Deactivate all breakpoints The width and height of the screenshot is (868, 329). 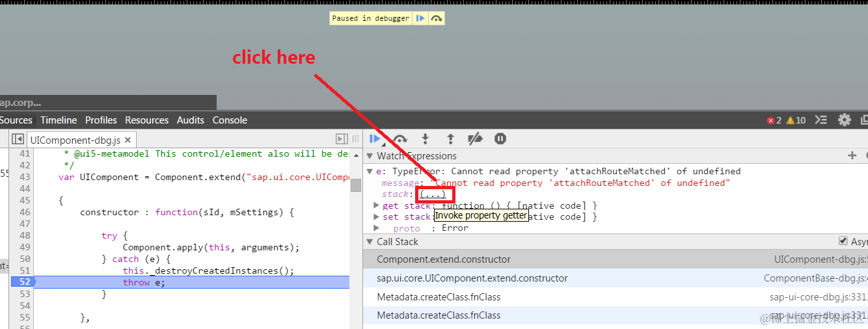(x=476, y=138)
